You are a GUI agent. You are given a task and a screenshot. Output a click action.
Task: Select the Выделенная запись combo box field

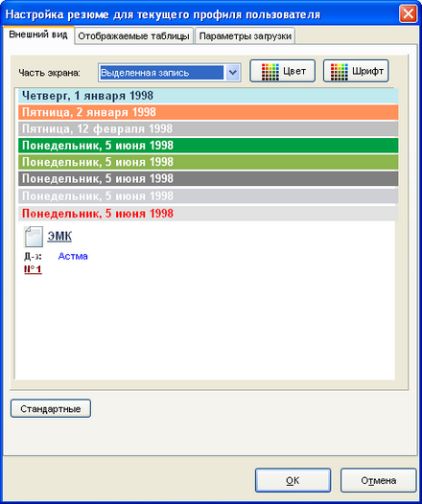[169, 73]
